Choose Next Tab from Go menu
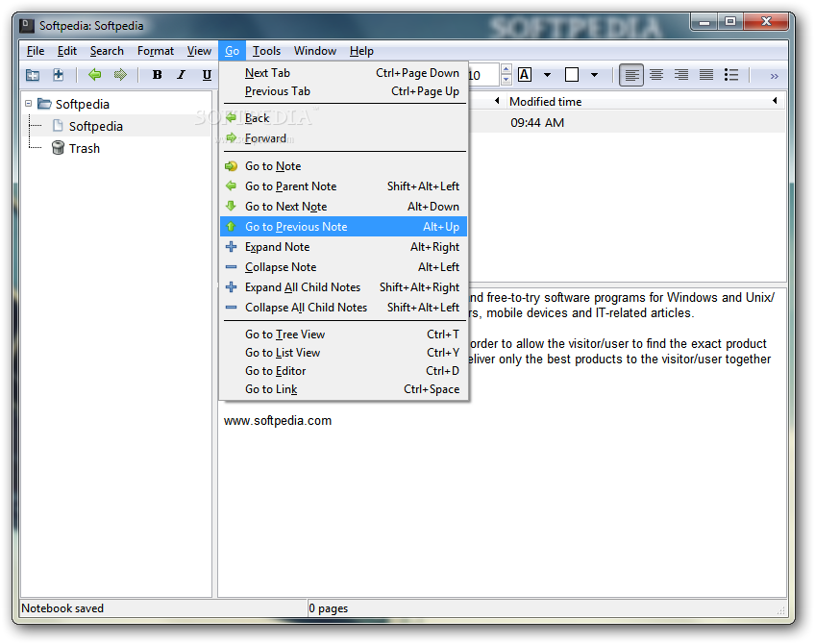The image size is (815, 644). point(343,73)
